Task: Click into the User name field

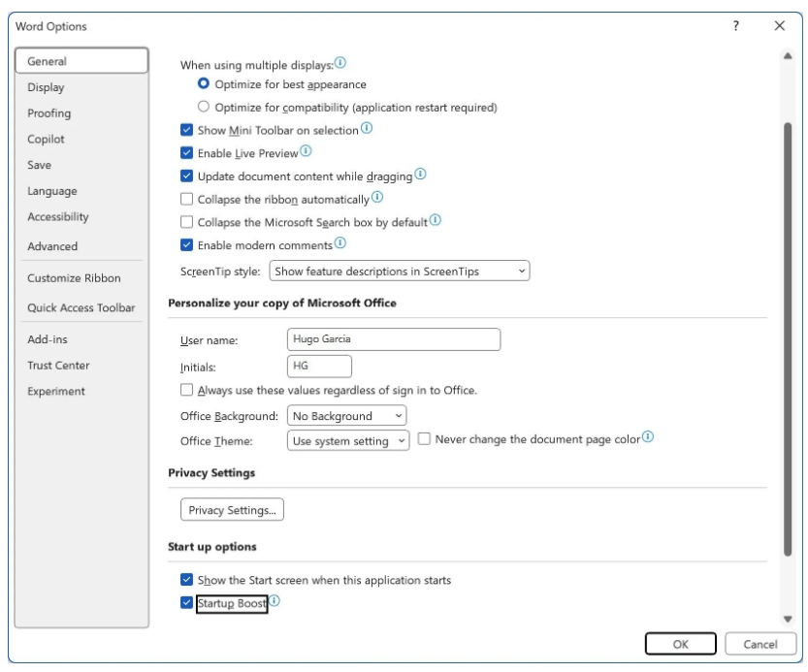Action: (x=394, y=339)
